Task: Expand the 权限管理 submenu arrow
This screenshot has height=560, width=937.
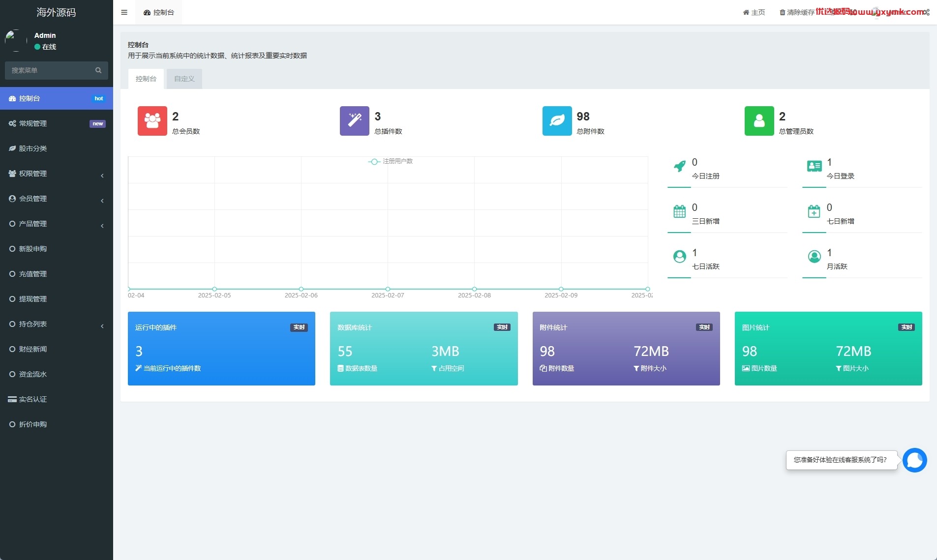Action: tap(102, 176)
